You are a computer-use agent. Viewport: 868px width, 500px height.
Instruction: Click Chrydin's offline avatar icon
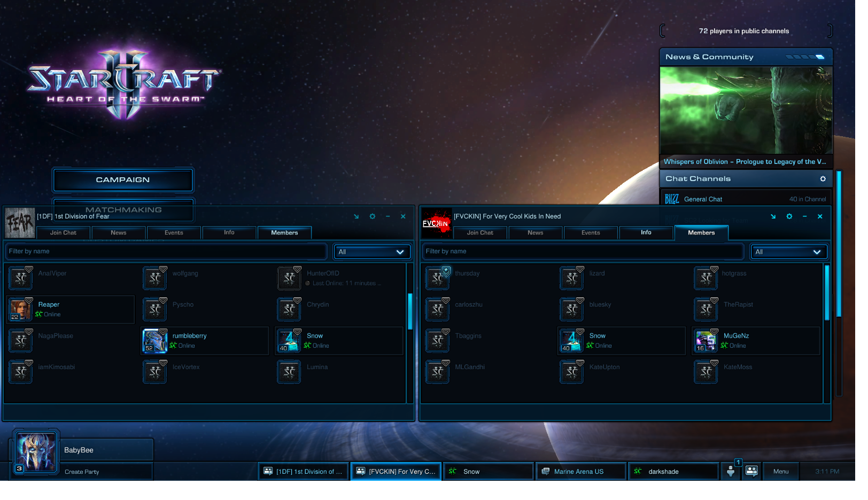coord(289,309)
